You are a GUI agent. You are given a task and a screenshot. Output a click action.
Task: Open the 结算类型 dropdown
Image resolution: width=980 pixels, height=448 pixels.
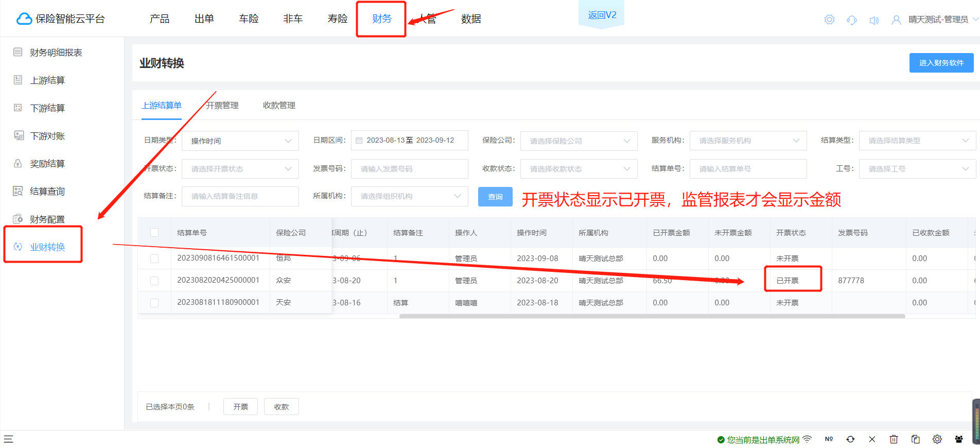coord(918,141)
